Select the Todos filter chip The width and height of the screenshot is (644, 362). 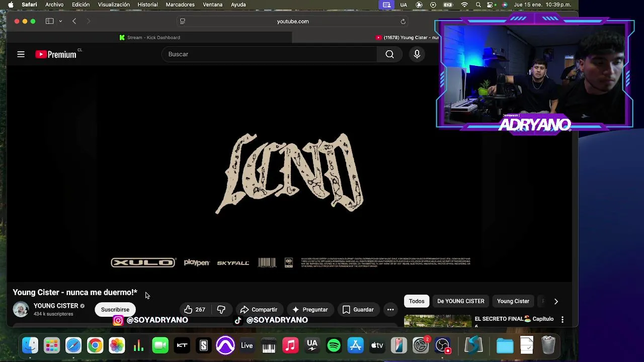(x=417, y=301)
